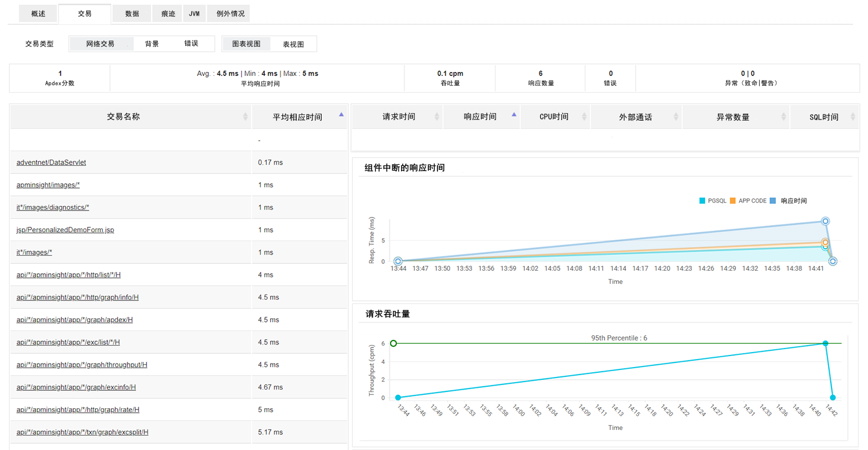Sort by 外部通话 column arrows
The image size is (868, 450).
[x=676, y=117]
